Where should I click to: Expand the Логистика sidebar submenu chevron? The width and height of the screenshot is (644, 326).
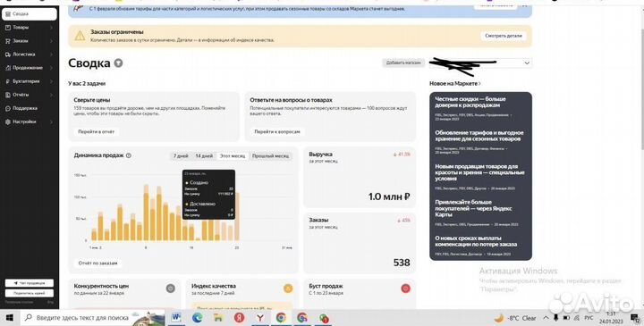point(51,54)
